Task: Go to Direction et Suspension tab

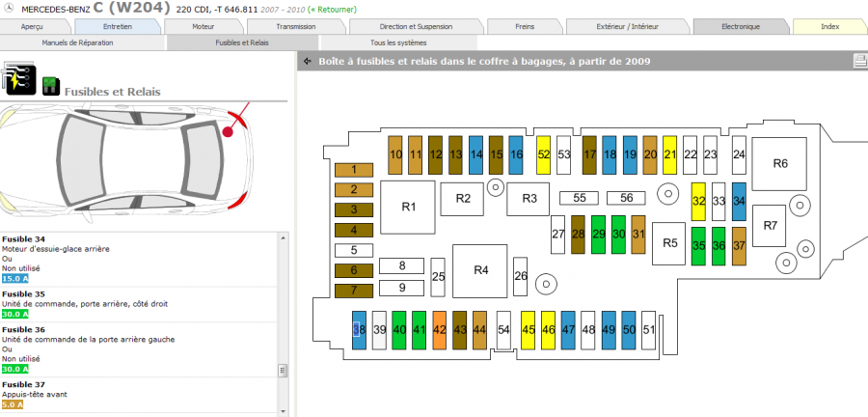Action: [416, 27]
